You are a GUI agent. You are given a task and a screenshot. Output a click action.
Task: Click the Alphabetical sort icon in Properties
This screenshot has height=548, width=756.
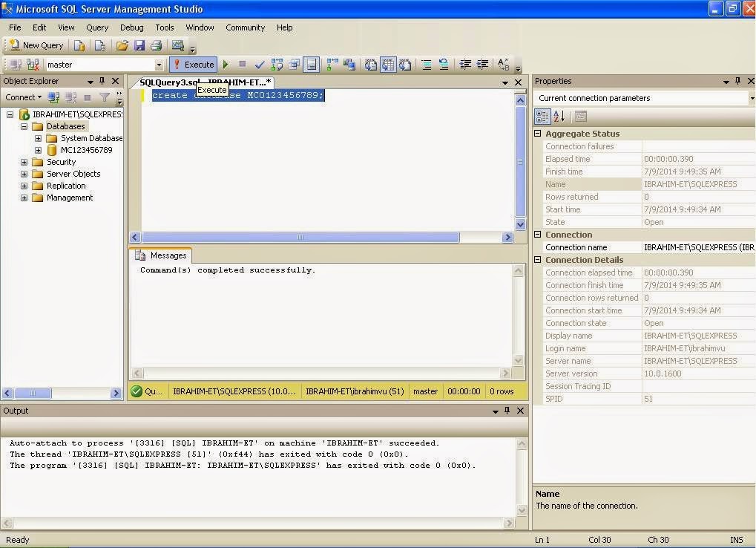tap(559, 117)
